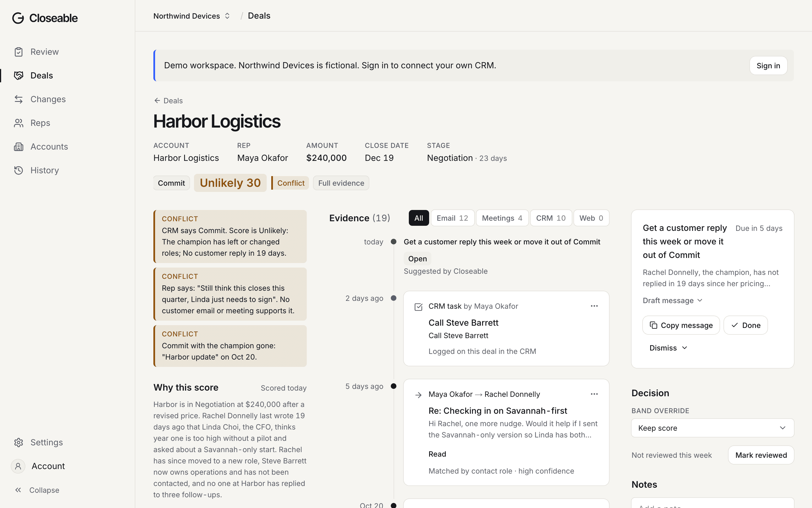
Task: Open Changes via the arrows icon
Action: [x=18, y=99]
